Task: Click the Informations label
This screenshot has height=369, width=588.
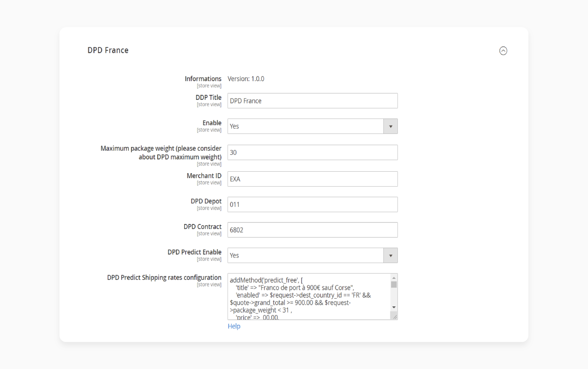Action: point(203,79)
